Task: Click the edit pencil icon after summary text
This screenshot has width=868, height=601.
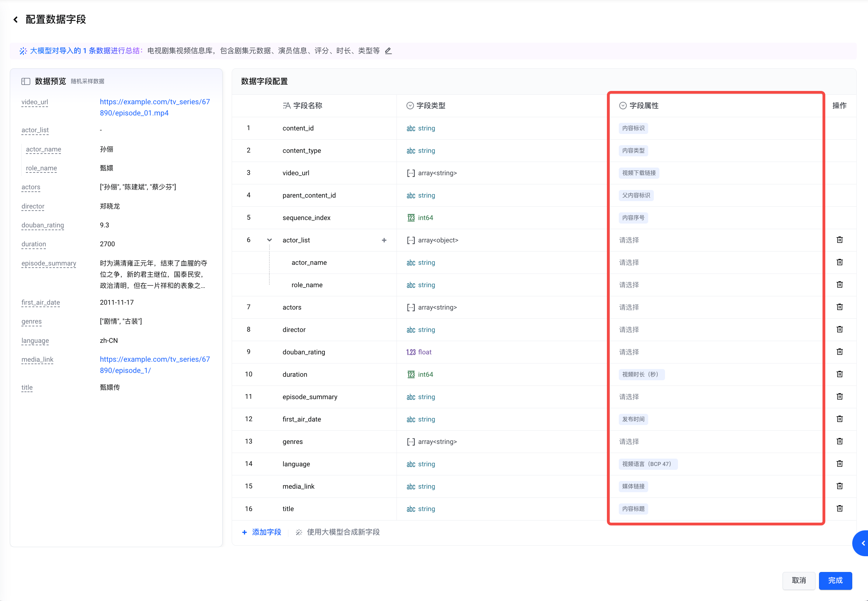Action: point(388,51)
